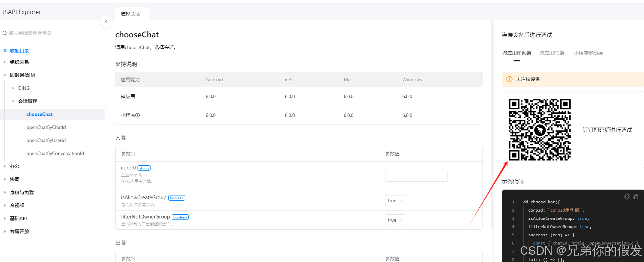Click the Android column header
The image size is (644, 262).
214,80
